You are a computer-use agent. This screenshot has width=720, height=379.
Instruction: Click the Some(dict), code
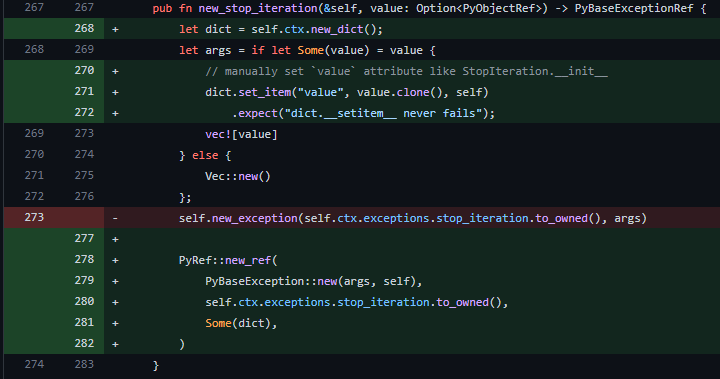241,323
